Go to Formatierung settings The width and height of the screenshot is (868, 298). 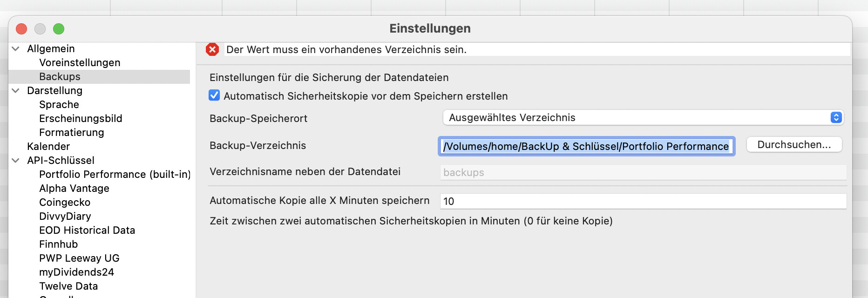pos(72,133)
